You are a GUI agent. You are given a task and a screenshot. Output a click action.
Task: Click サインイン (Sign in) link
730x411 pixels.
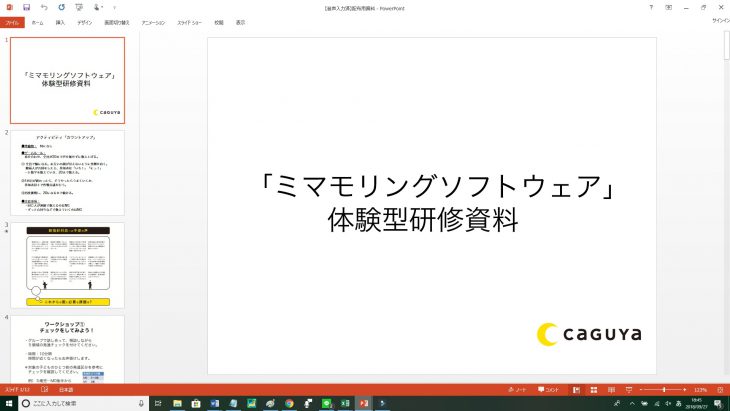(x=721, y=20)
